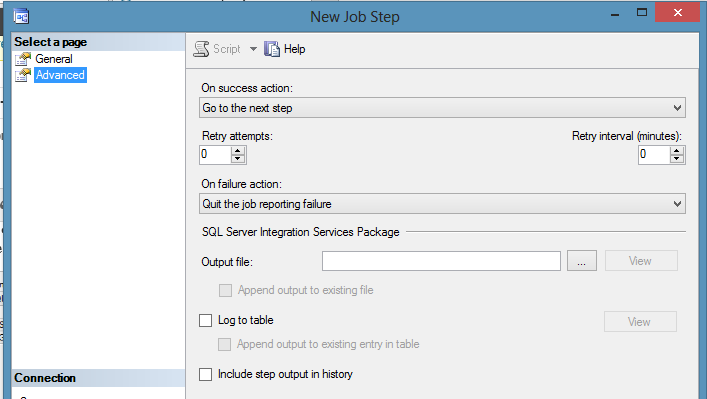Click the Script toolbar icon
Screen dimensions: 707x399
click(x=201, y=49)
